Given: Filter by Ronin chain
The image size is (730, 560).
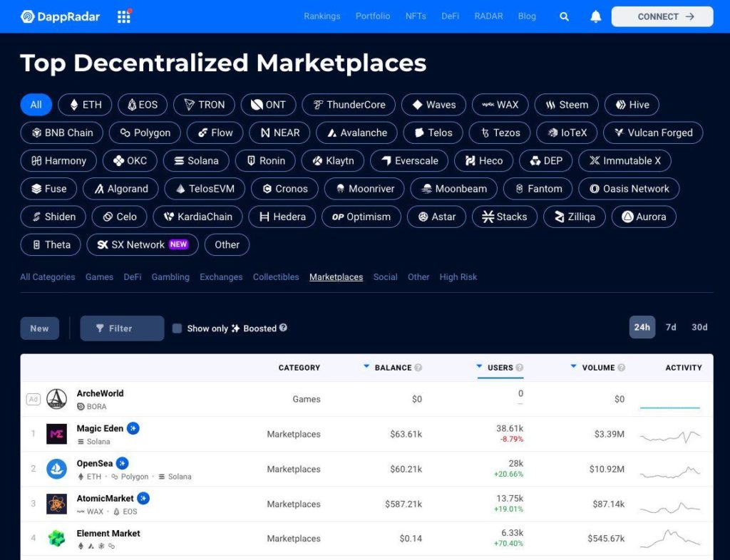Looking at the screenshot, I should [x=265, y=160].
